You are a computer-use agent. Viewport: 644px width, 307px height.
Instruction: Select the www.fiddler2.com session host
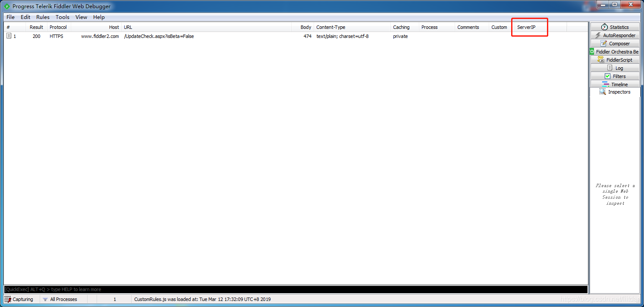click(x=100, y=36)
